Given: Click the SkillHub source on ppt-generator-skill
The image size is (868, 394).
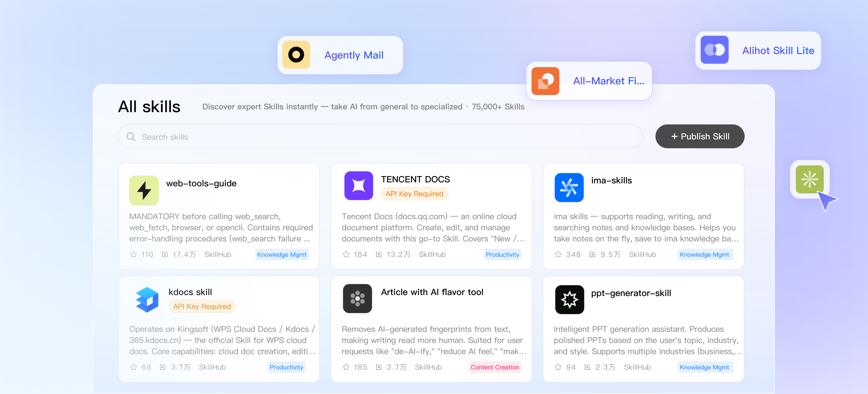Looking at the screenshot, I should (637, 367).
